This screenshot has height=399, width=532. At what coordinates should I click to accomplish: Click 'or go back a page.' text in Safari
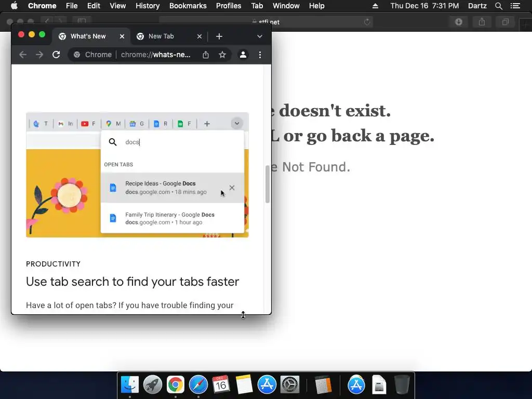pyautogui.click(x=358, y=136)
